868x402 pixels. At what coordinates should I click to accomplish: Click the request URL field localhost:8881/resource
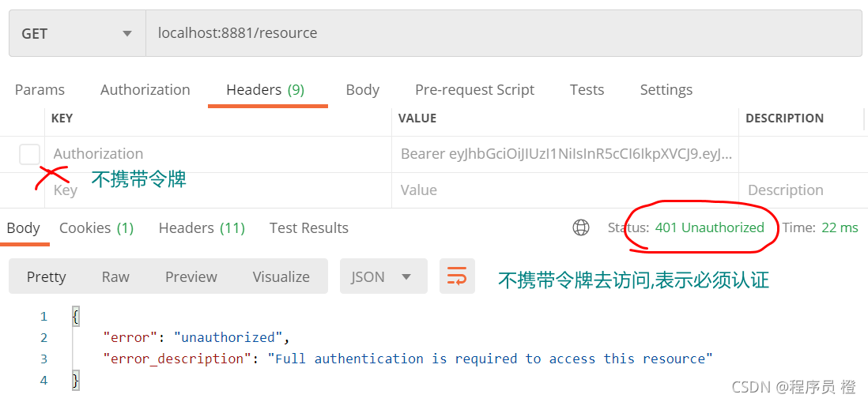tap(504, 33)
